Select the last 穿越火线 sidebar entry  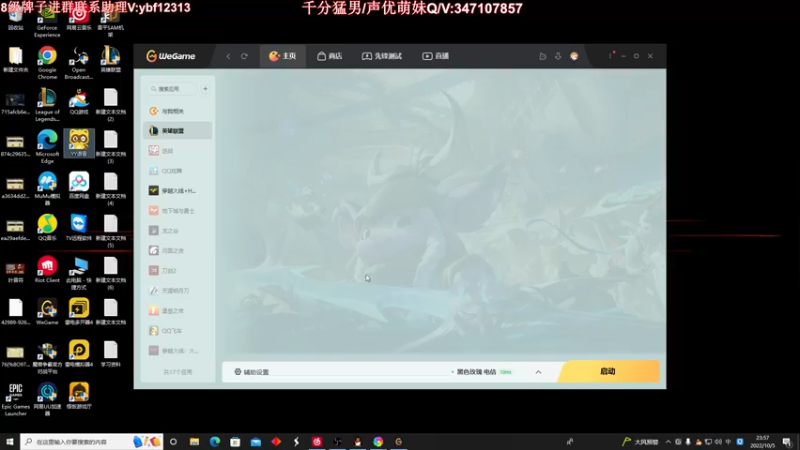pos(178,351)
